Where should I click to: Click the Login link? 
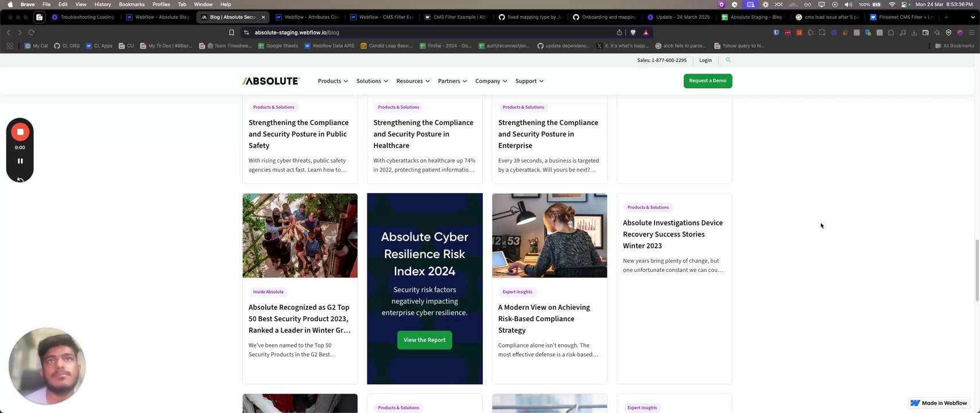click(706, 60)
